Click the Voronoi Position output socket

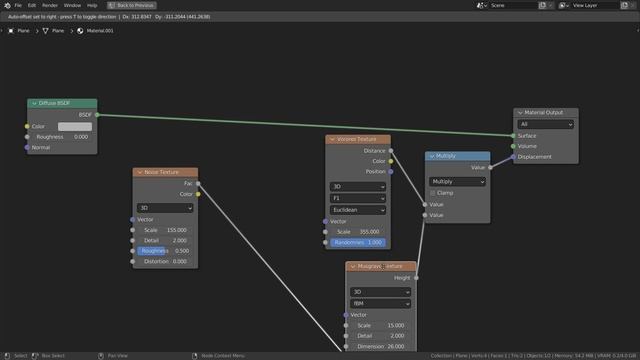391,172
